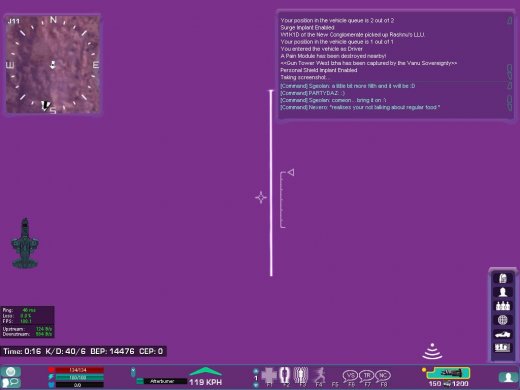Click the 'Taking screenshot...' chat line
Image resolution: width=520 pixels, height=390 pixels.
point(304,77)
